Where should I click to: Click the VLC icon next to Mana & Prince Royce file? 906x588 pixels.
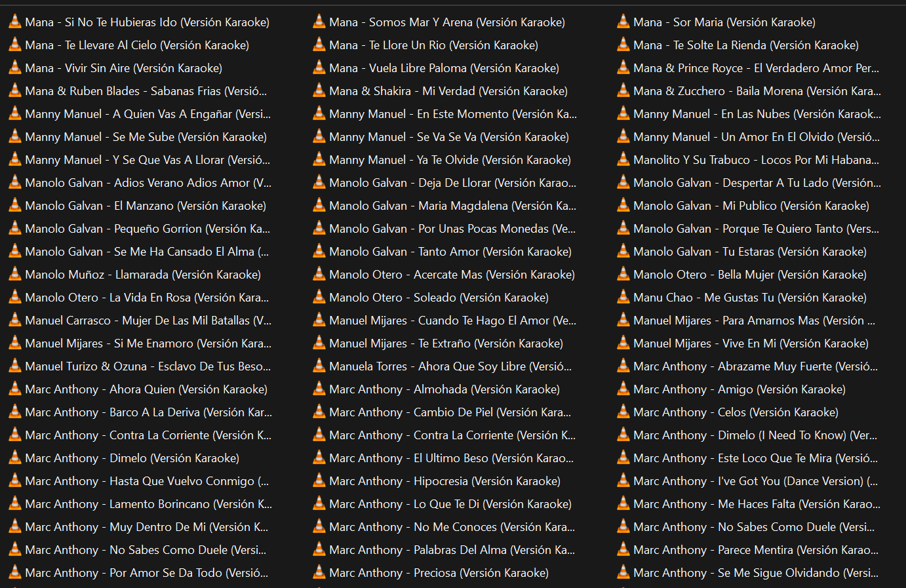[623, 68]
